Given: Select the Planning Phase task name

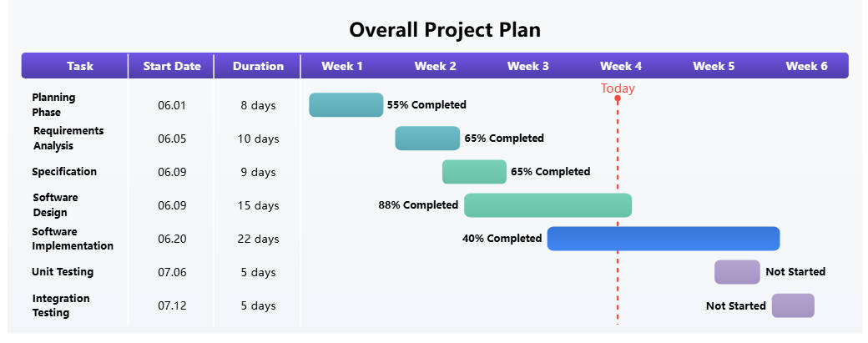Looking at the screenshot, I should coord(53,105).
